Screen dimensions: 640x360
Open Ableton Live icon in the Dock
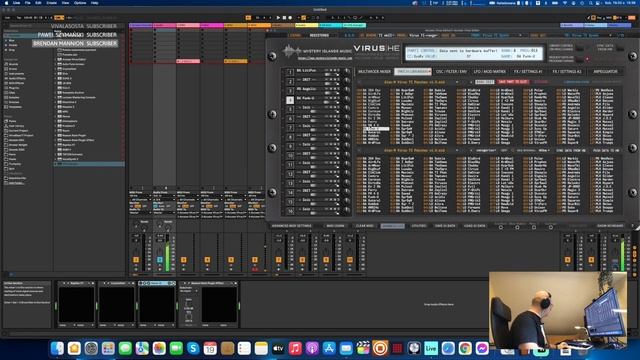point(431,348)
